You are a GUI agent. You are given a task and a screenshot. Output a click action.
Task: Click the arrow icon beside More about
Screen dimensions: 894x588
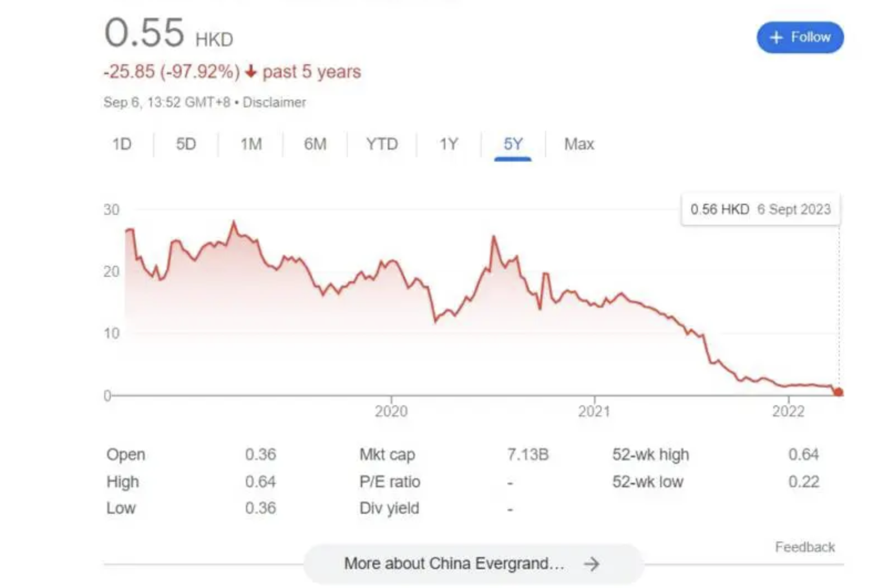click(x=592, y=564)
